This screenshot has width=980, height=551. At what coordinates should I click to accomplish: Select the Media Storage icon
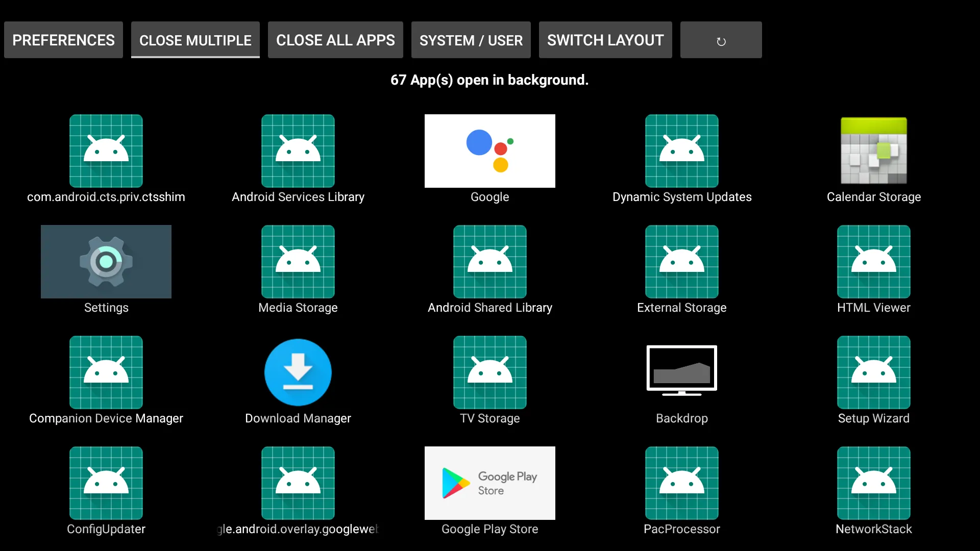298,262
